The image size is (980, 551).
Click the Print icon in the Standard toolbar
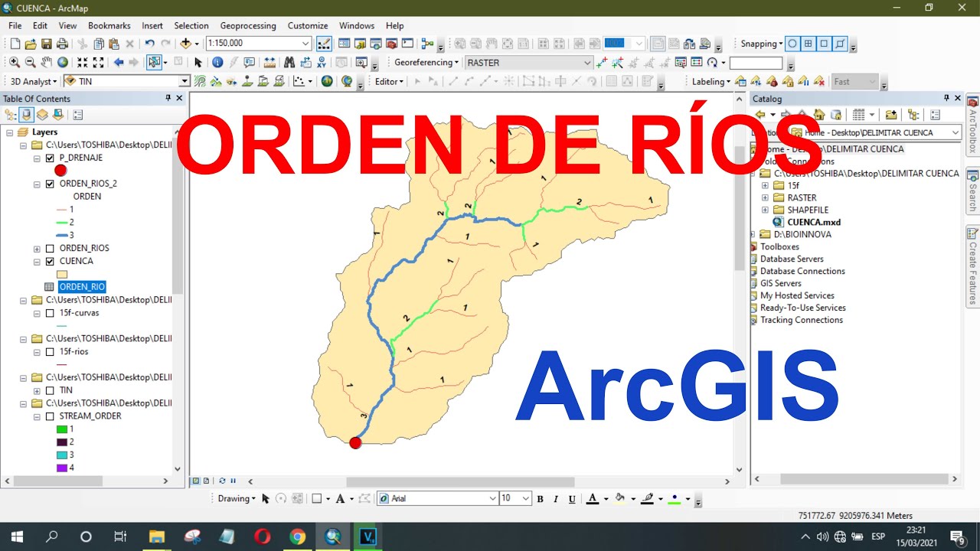point(61,44)
